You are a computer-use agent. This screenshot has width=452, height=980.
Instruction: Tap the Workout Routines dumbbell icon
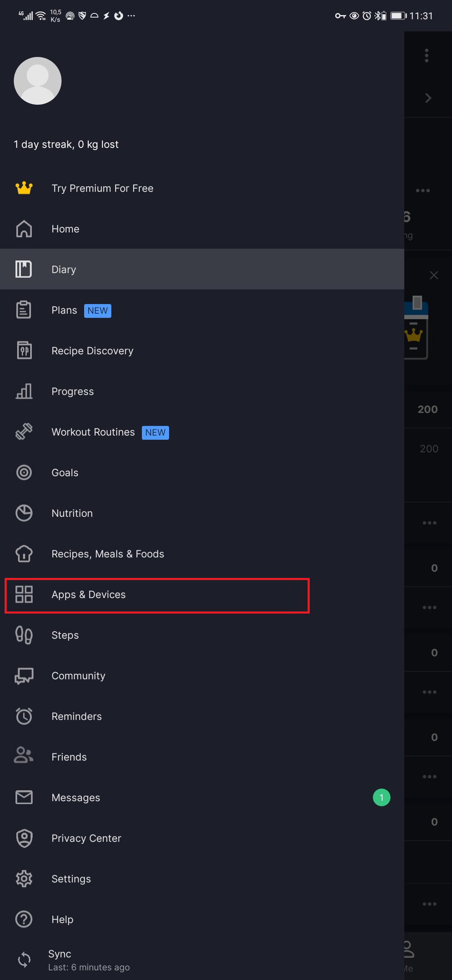pos(24,432)
